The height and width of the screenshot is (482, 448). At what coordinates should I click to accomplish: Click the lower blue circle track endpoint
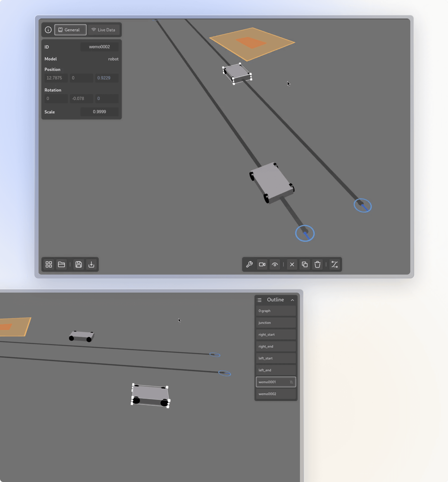tap(305, 233)
